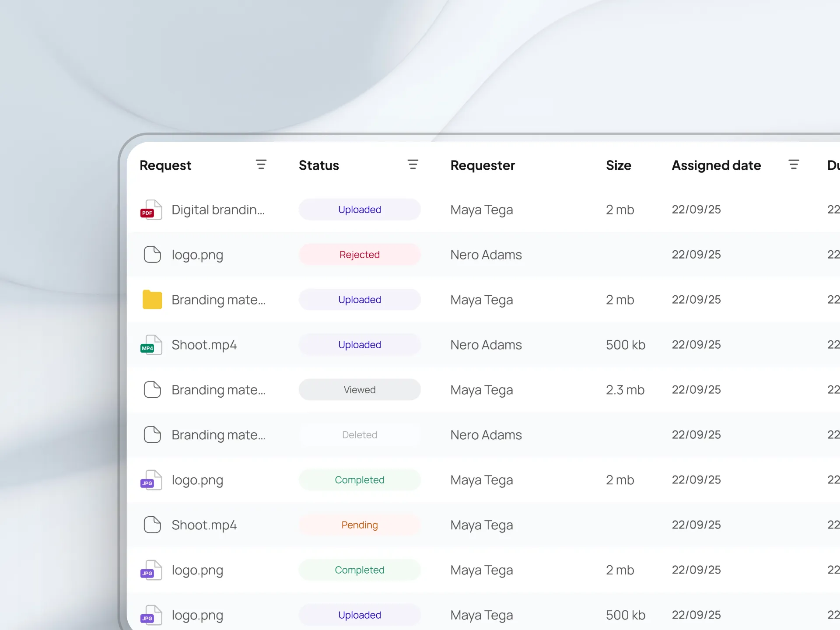
Task: Click Uploaded badge in folder Branding row
Action: [x=360, y=300]
